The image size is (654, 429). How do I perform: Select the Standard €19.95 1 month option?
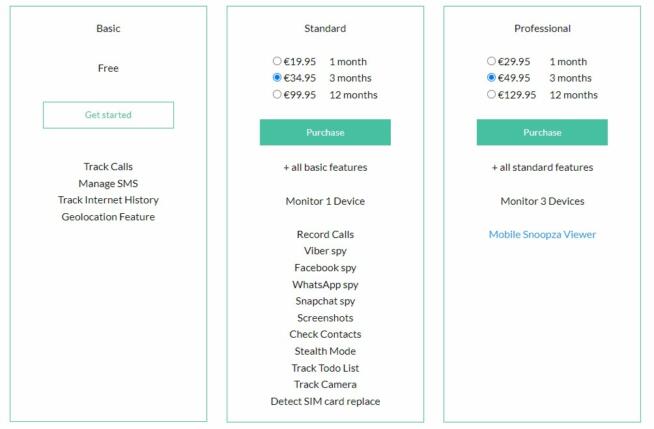[277, 61]
